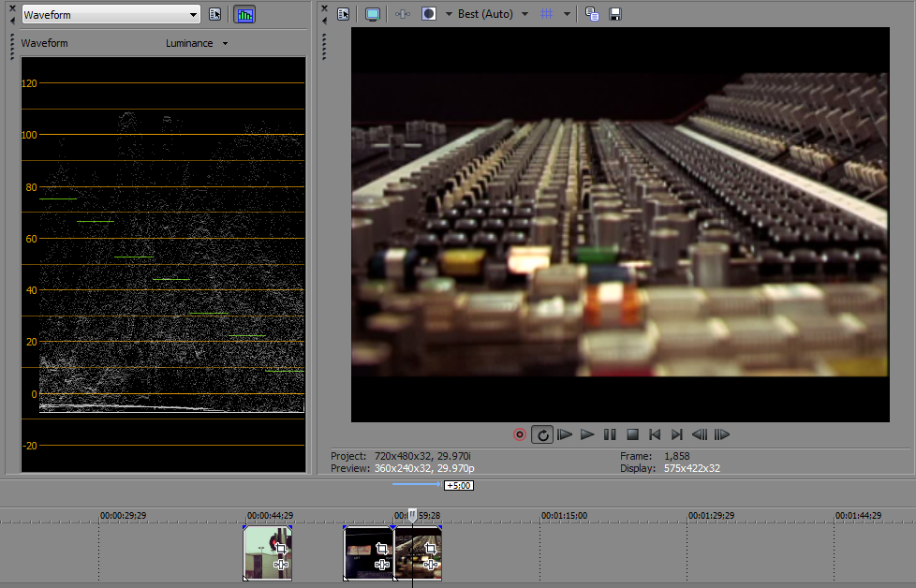Open the Waveform scope type dropdown
This screenshot has height=588, width=916.
111,15
